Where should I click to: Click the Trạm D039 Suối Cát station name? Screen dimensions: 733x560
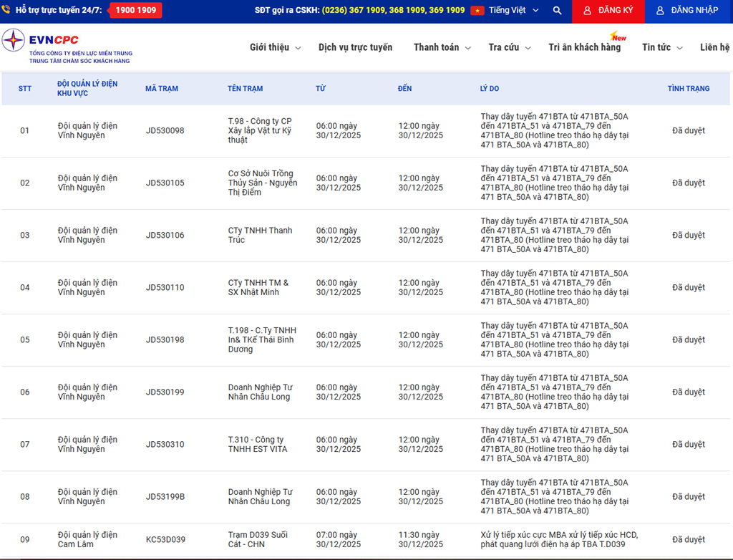[x=257, y=539]
